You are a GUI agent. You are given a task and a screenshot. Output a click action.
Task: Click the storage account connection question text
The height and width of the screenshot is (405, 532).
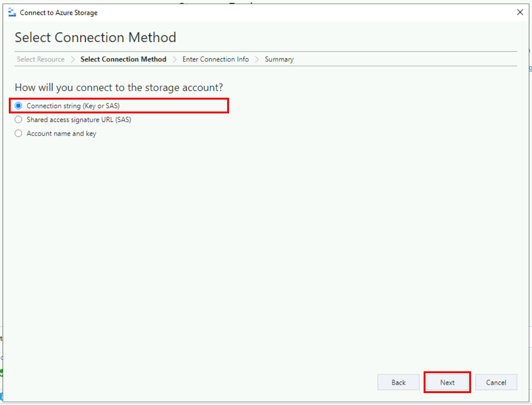(119, 88)
